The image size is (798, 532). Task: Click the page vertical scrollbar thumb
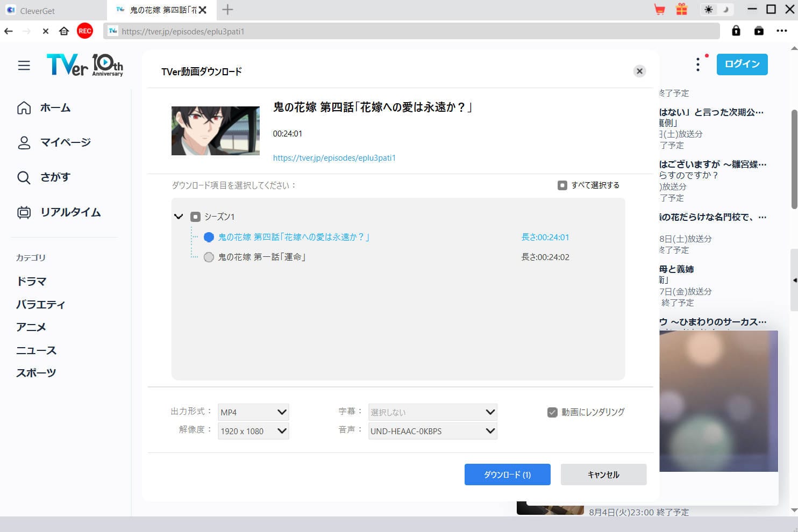click(794, 159)
